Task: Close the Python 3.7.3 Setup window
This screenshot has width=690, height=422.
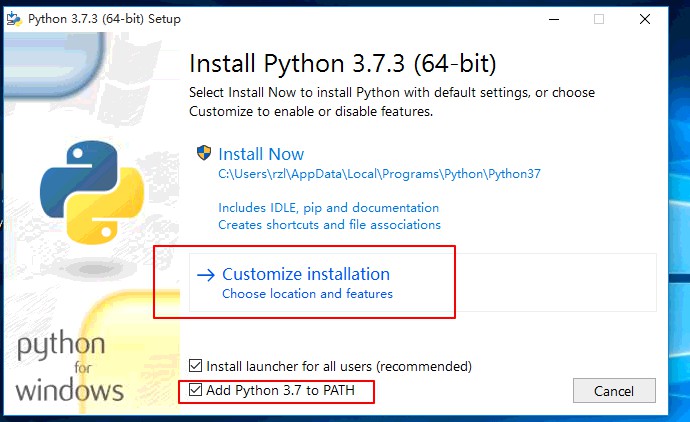Action: [x=645, y=19]
